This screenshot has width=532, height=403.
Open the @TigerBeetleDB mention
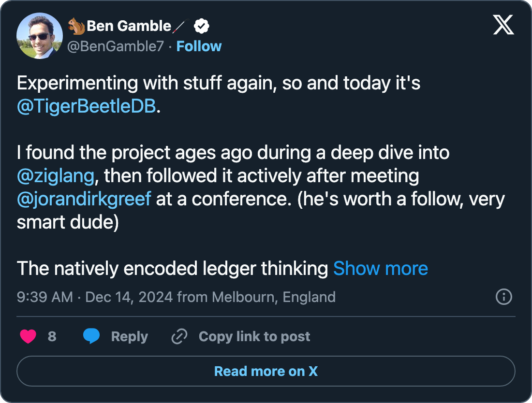[x=87, y=107]
